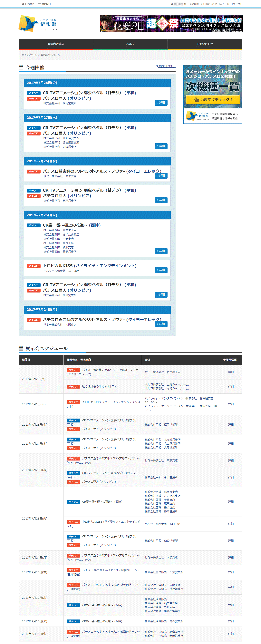
Task: Click 詳細 for July 26 アルペジオ 東京支店 card
Action: point(161,175)
